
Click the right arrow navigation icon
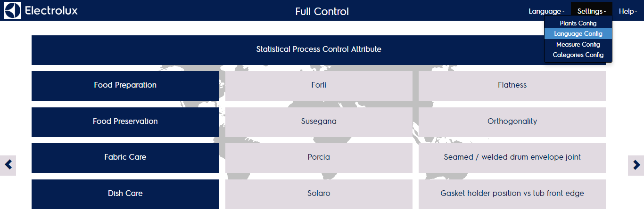(x=636, y=165)
